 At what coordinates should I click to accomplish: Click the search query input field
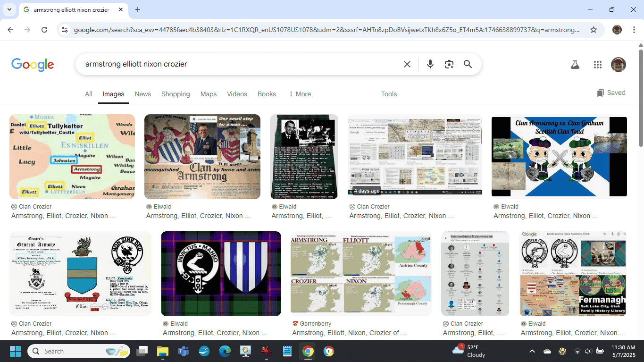(x=241, y=64)
